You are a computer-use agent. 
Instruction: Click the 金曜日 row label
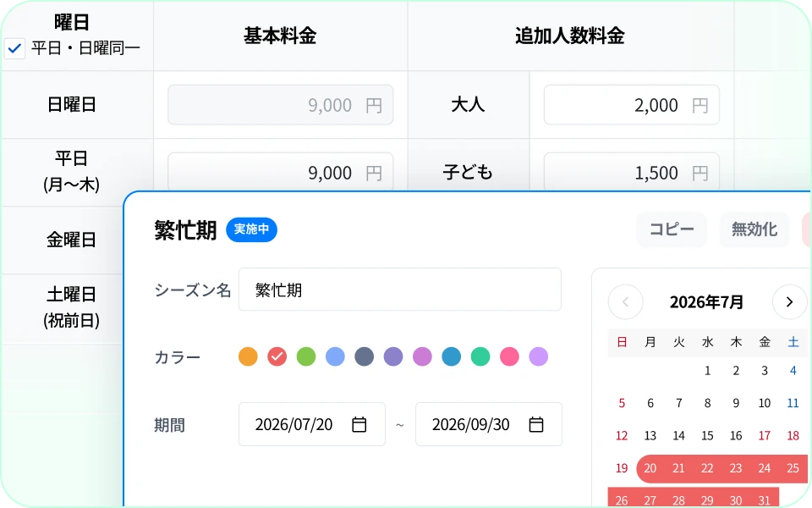click(x=71, y=240)
